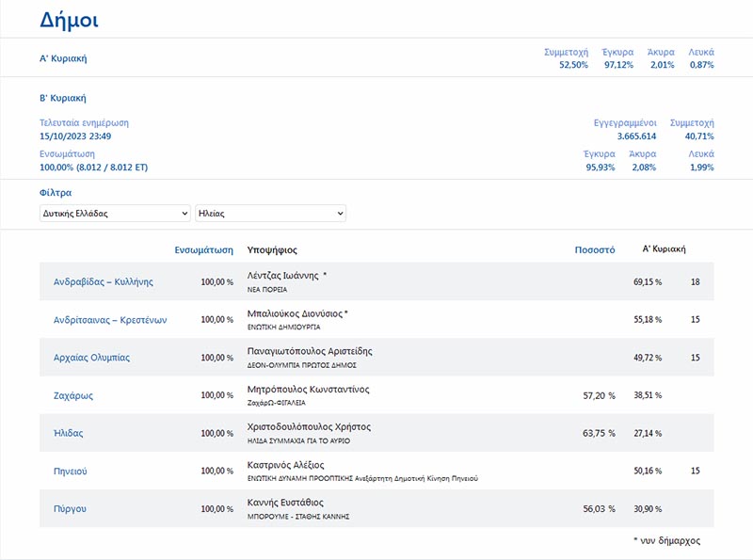Click the Δήμοι page title
Image resolution: width=753 pixels, height=560 pixels.
click(x=69, y=20)
